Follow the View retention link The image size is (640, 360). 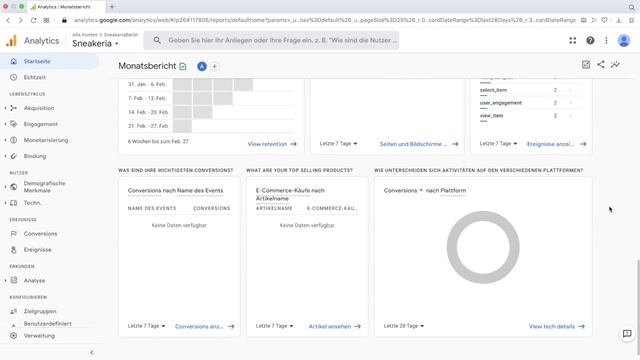tap(272, 144)
